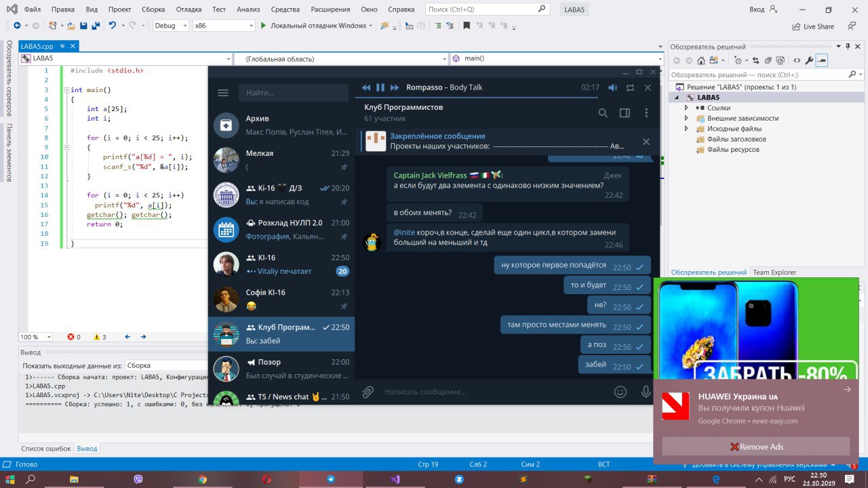Collapse the LABA5 project node

677,98
